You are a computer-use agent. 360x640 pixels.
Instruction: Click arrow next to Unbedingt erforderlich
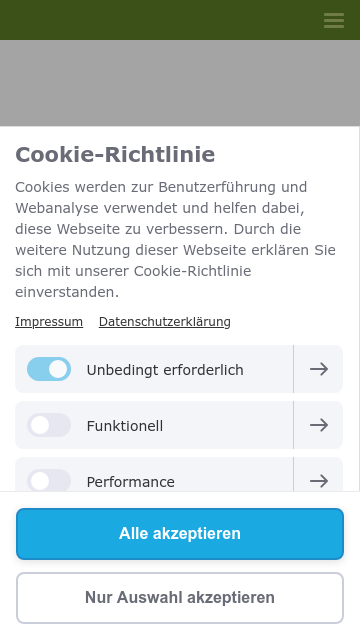tap(318, 369)
